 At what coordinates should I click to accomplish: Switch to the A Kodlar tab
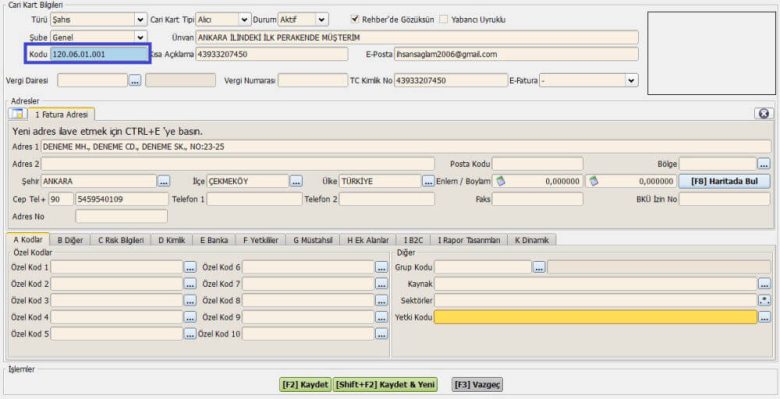(28, 240)
